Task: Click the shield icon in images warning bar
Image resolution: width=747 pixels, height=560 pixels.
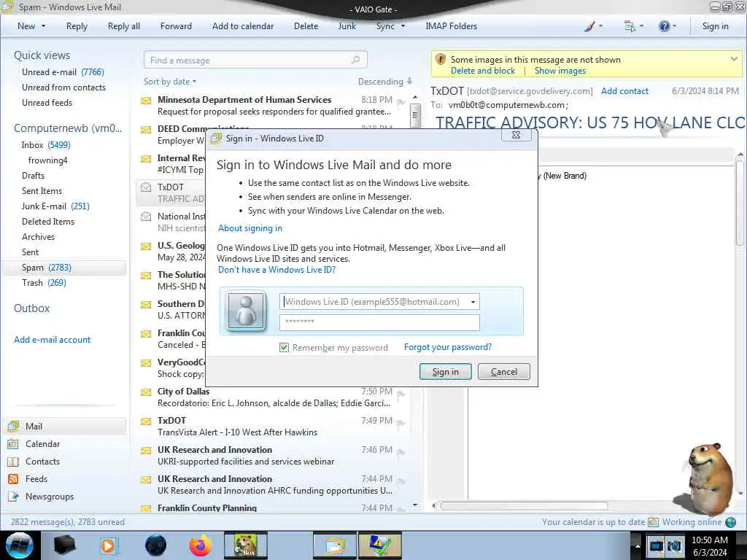Action: click(440, 60)
